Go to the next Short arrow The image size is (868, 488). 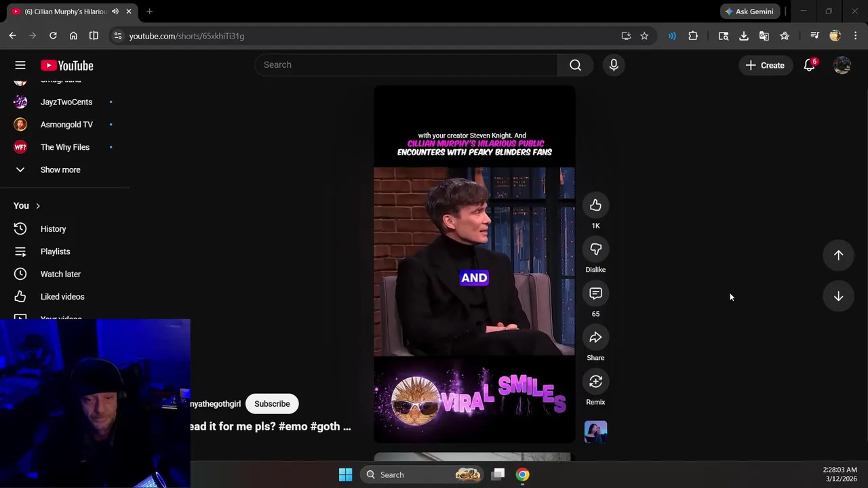[x=838, y=296]
